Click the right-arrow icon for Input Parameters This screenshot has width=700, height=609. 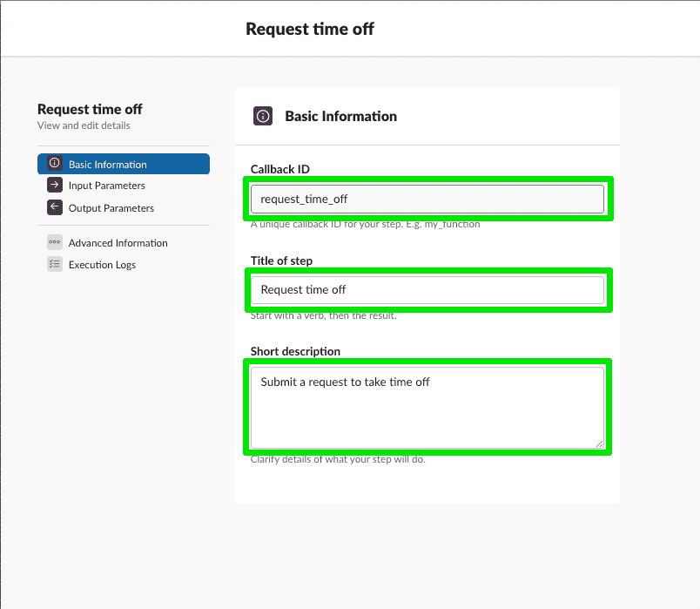54,186
